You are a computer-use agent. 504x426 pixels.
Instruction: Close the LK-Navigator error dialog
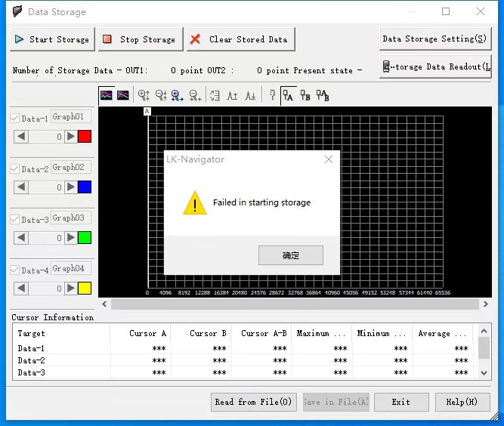point(328,159)
